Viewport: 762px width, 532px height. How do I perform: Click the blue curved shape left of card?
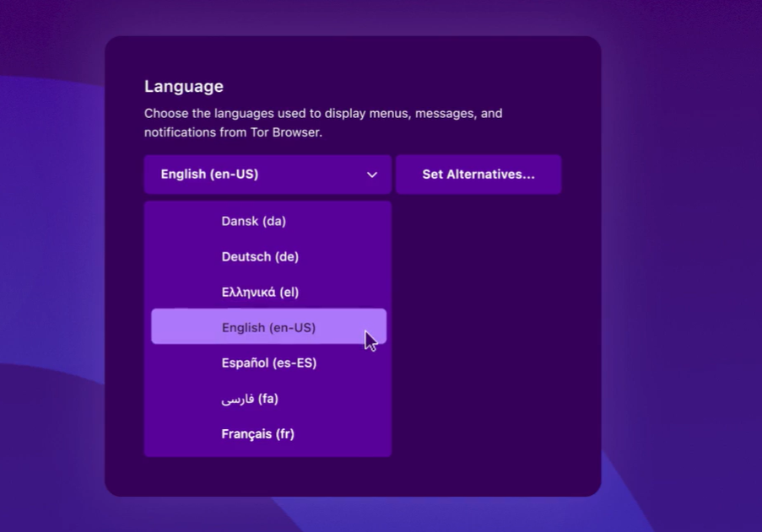coord(51,253)
